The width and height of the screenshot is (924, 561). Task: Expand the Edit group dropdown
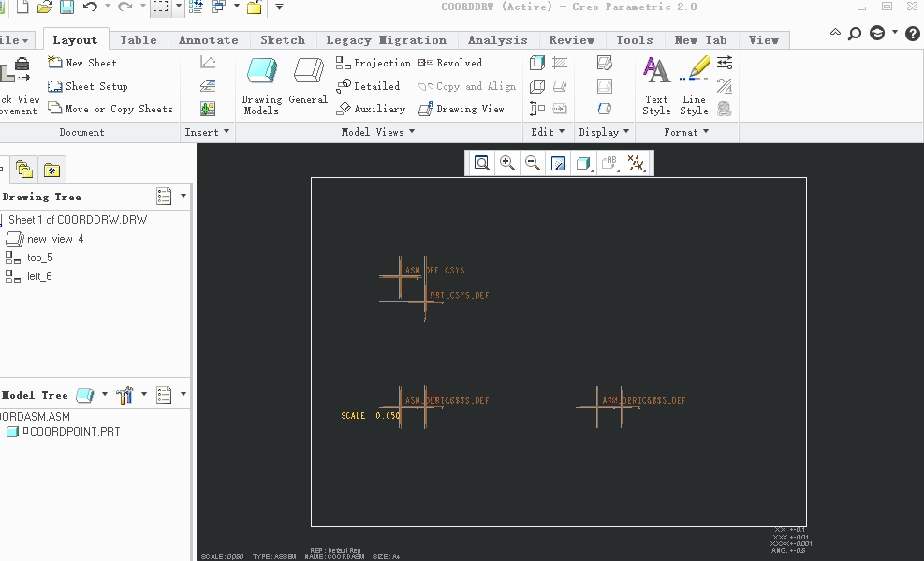[x=562, y=131]
